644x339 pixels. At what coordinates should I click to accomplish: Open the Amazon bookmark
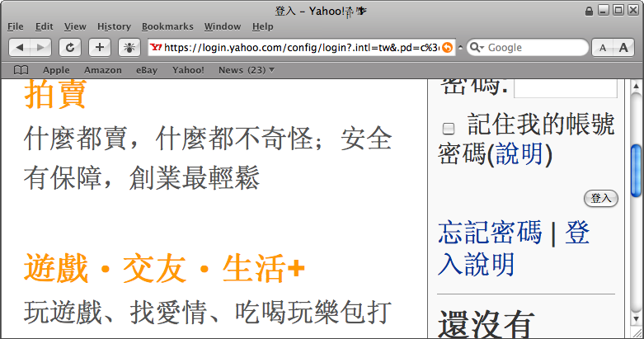point(103,70)
